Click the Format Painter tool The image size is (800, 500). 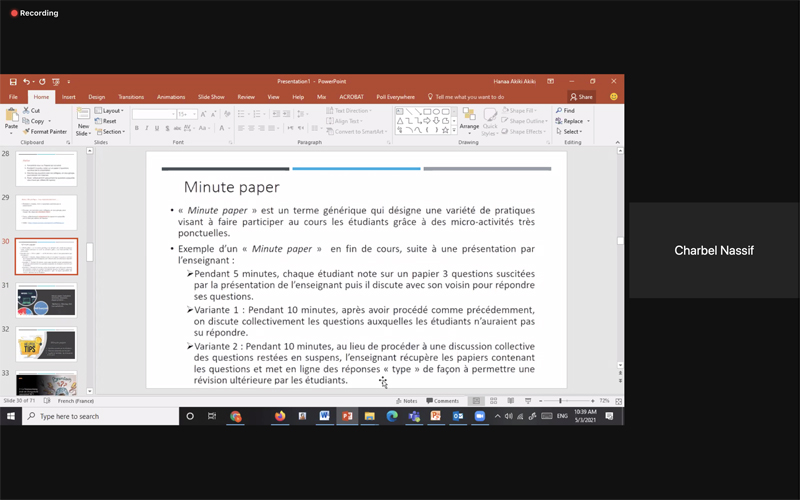pyautogui.click(x=46, y=131)
